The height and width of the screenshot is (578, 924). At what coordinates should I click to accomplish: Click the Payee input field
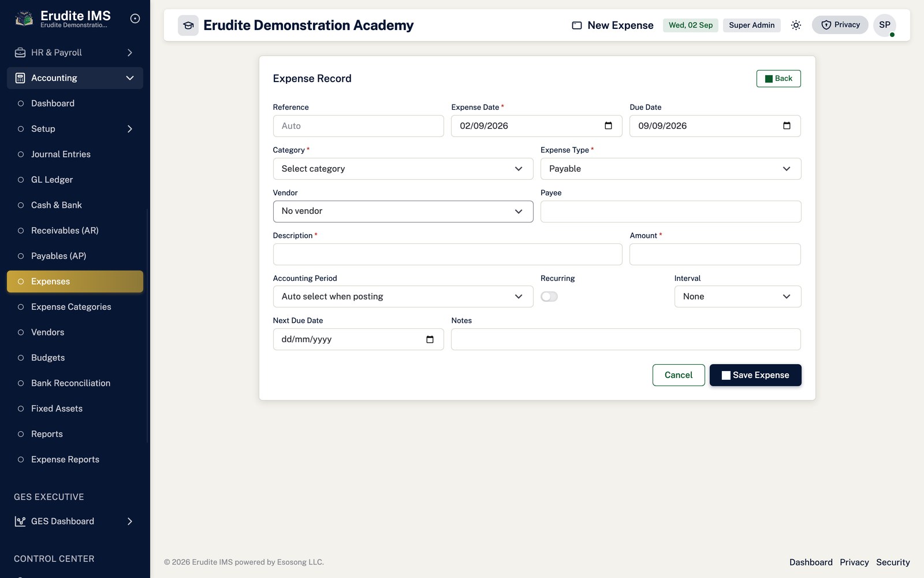click(670, 212)
